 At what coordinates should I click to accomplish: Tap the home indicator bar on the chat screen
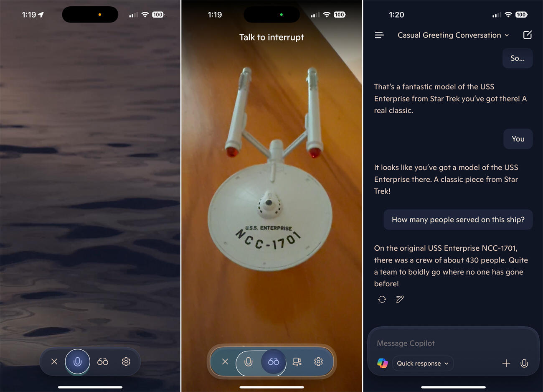[x=453, y=387]
